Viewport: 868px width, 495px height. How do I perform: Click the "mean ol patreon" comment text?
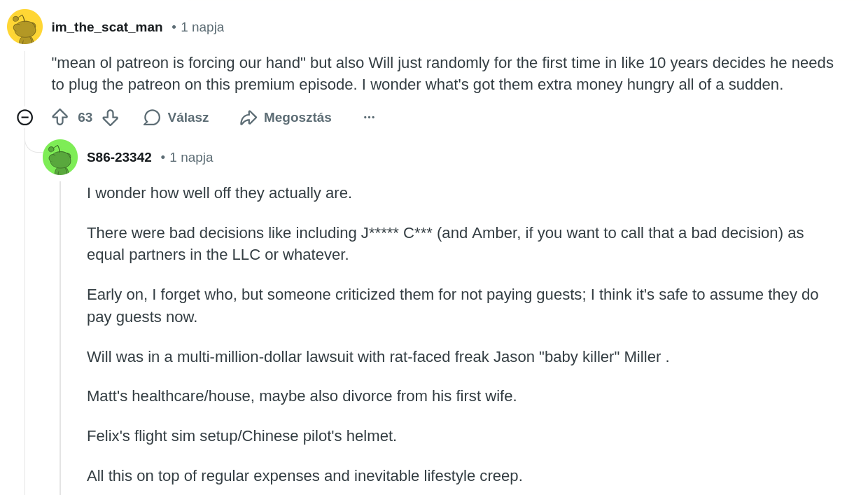pyautogui.click(x=441, y=74)
